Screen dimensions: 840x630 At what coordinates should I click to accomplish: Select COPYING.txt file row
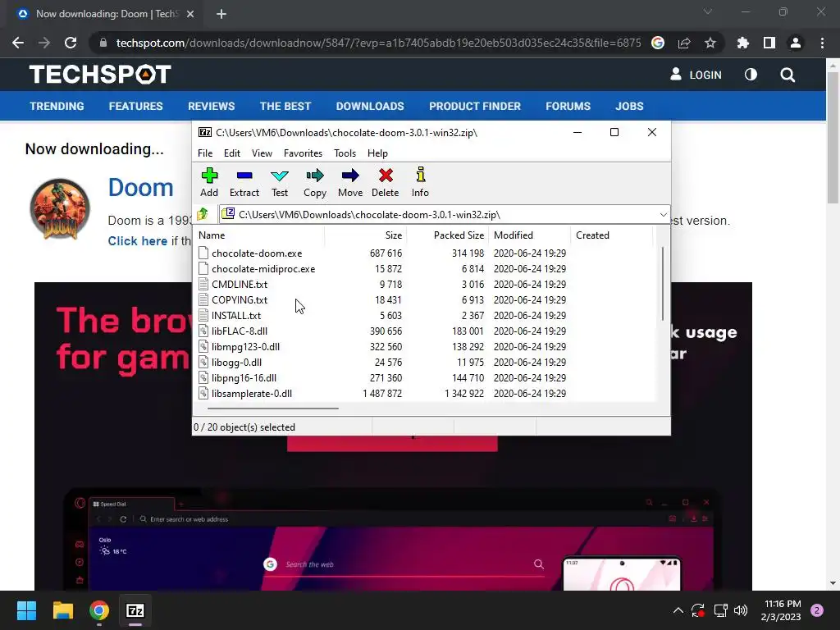tap(233, 300)
